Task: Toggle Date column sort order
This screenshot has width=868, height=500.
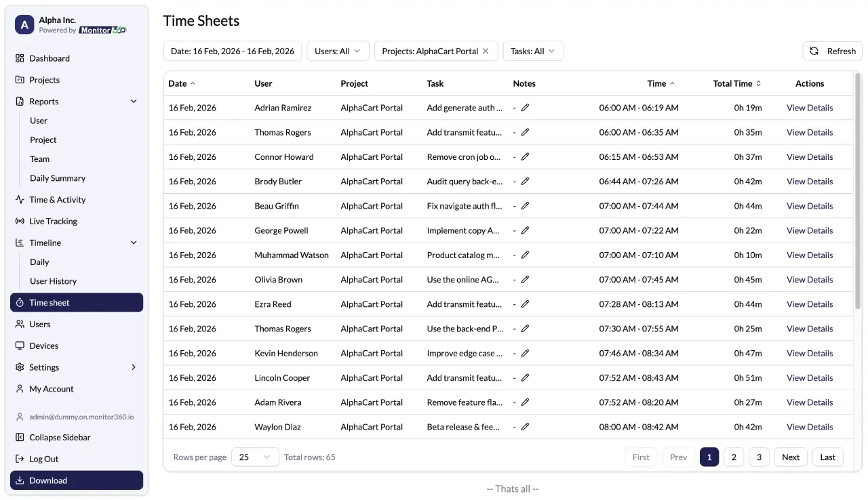Action: point(191,83)
